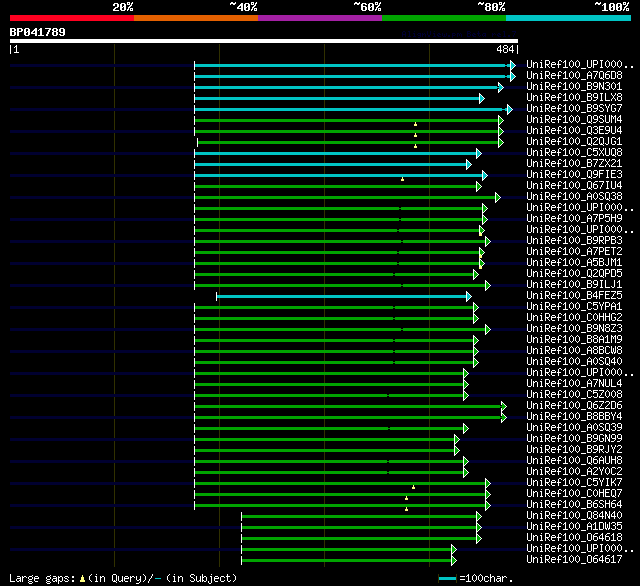Click the arrowhead ending the Q6Z2D6 bar

coord(504,406)
